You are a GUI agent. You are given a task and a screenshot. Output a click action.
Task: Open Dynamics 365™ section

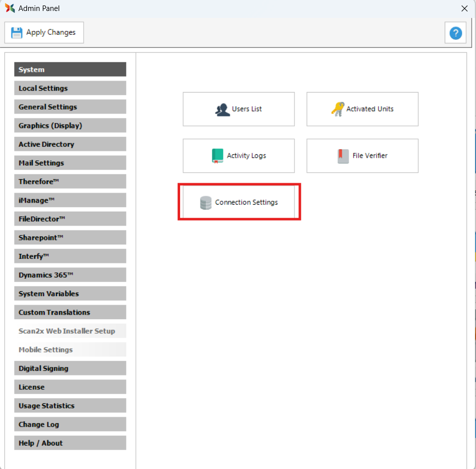click(70, 275)
